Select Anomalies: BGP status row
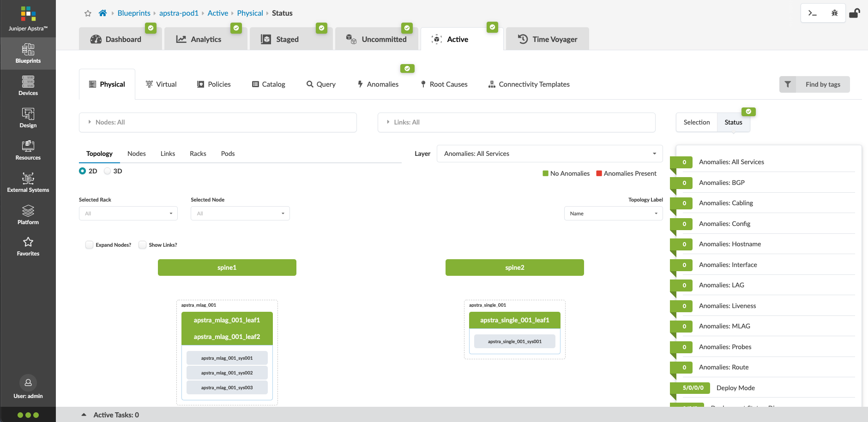Screen dimensions: 868x422 762,183
